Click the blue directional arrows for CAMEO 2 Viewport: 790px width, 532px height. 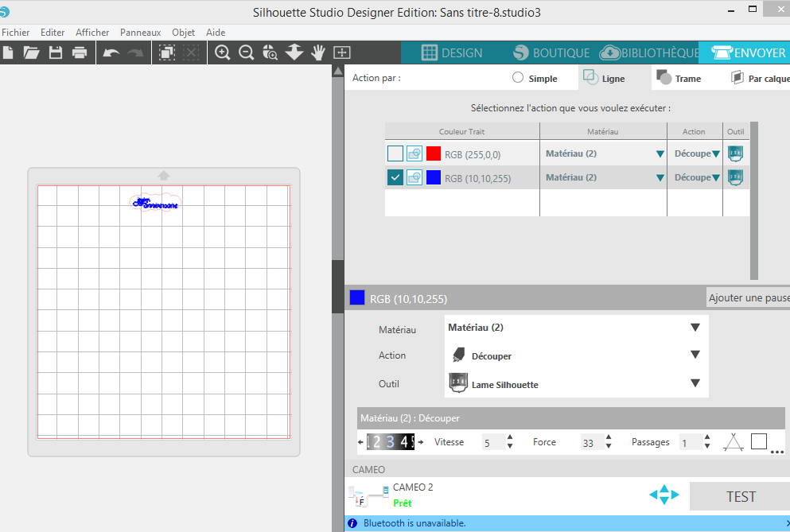(664, 495)
